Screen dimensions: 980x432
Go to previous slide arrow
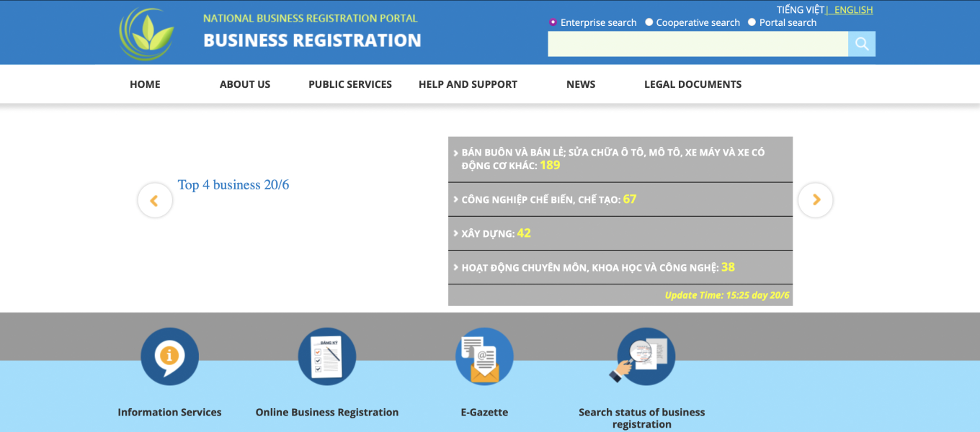155,200
